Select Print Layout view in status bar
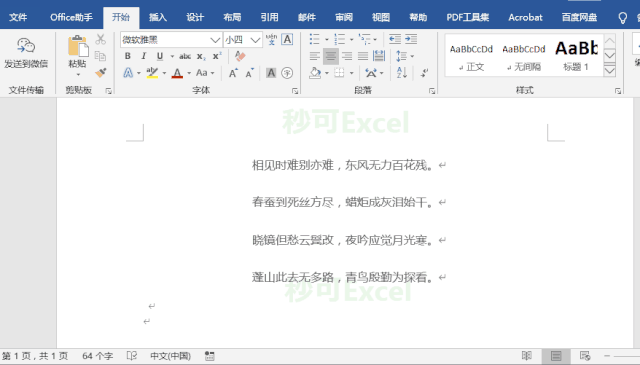This screenshot has height=365, width=640. pos(556,356)
